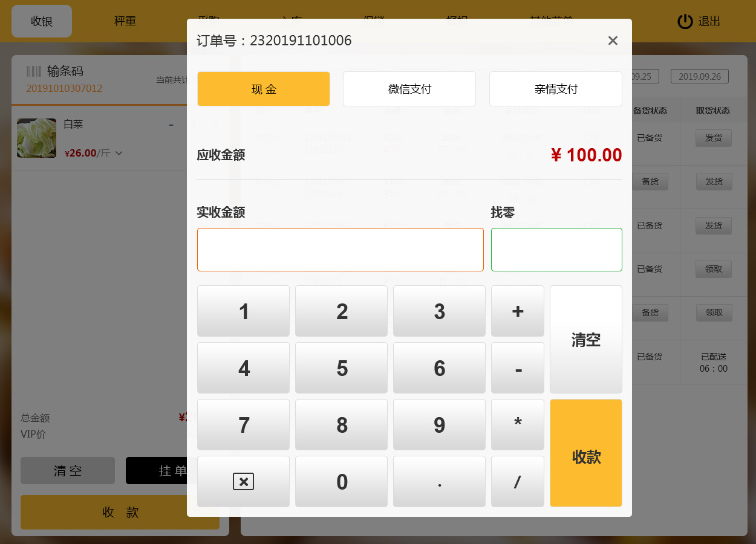This screenshot has width=756, height=544.
Task: Select 现金 cash payment method
Action: (264, 89)
